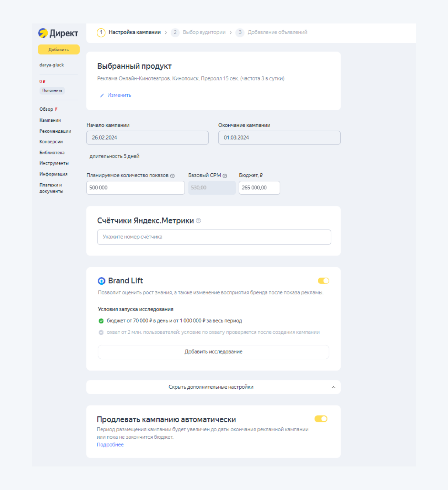448x490 pixels.
Task: Open the Окончание кампании date picker
Action: point(279,138)
